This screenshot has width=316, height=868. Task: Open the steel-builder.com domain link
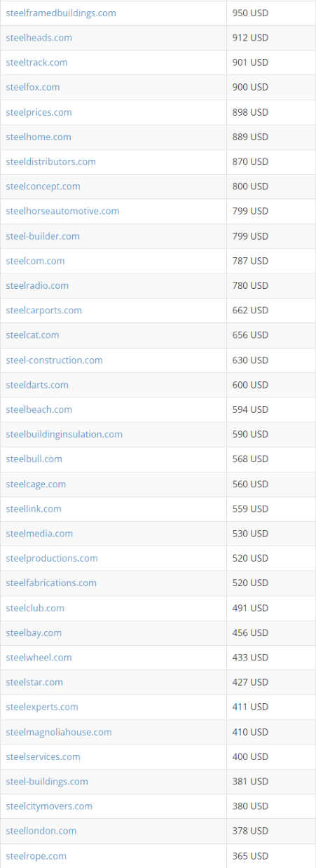point(43,236)
